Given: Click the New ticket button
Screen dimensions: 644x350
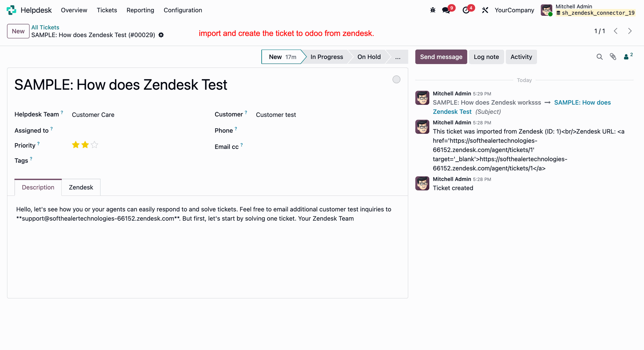Looking at the screenshot, I should click(x=18, y=31).
